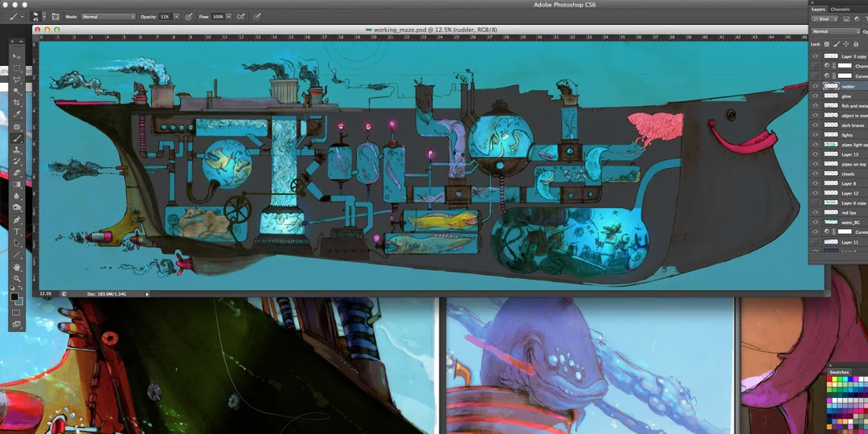Screen dimensions: 868x434
Task: Select the Polygonal Lasso tool
Action: click(x=17, y=80)
